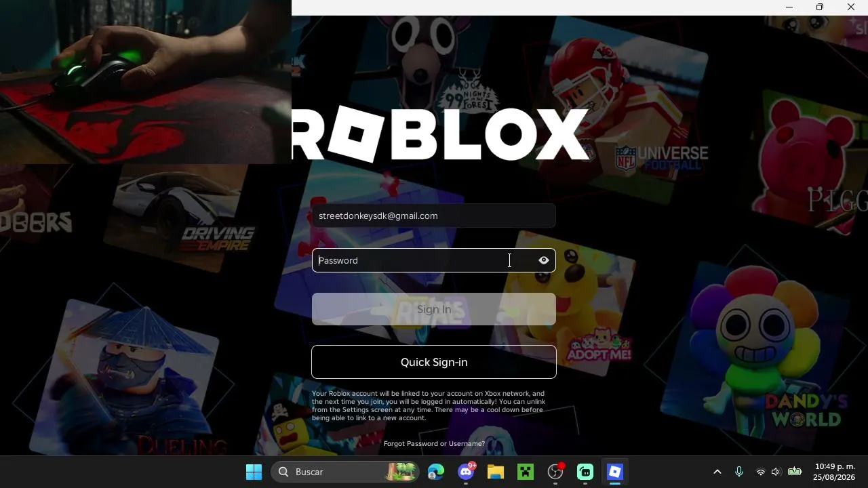Open Discord from the taskbar
The width and height of the screenshot is (868, 488).
[466, 472]
